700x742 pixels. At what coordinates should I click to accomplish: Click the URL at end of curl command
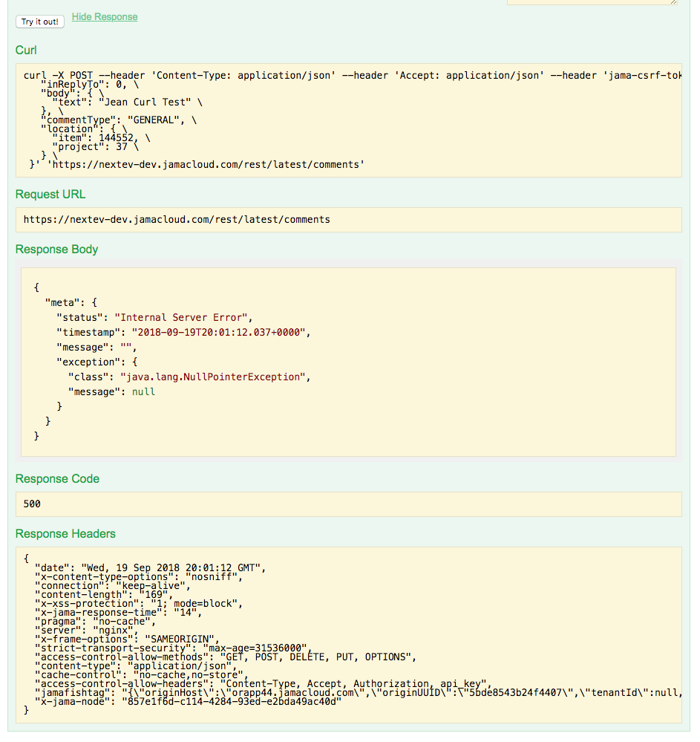[x=206, y=165]
